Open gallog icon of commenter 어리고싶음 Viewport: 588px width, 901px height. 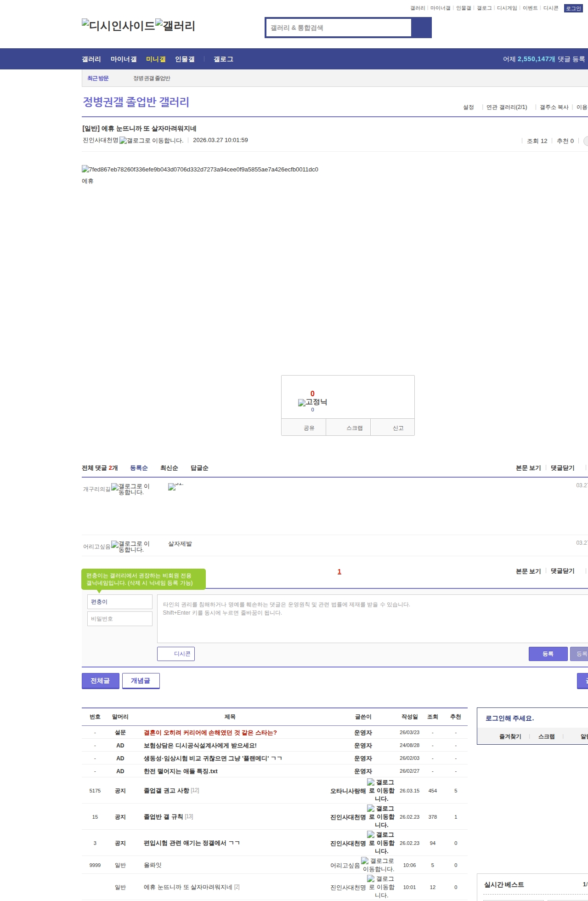(x=130, y=547)
